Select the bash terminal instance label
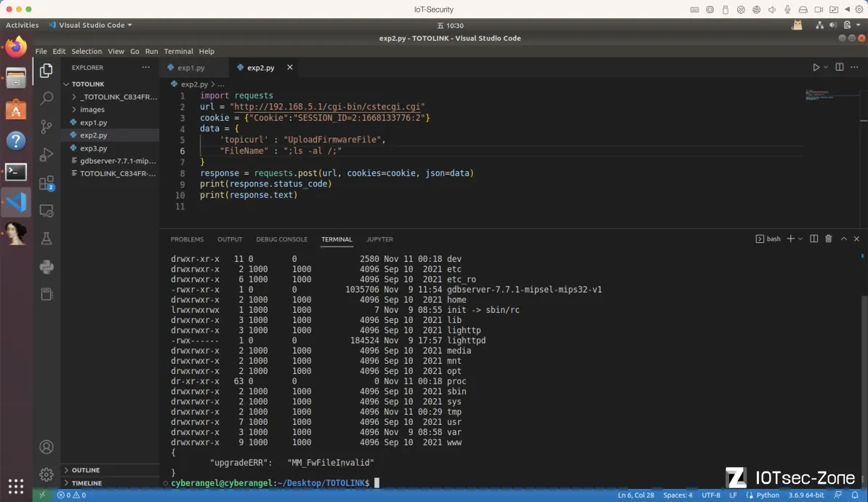Image resolution: width=868 pixels, height=502 pixels. 768,239
